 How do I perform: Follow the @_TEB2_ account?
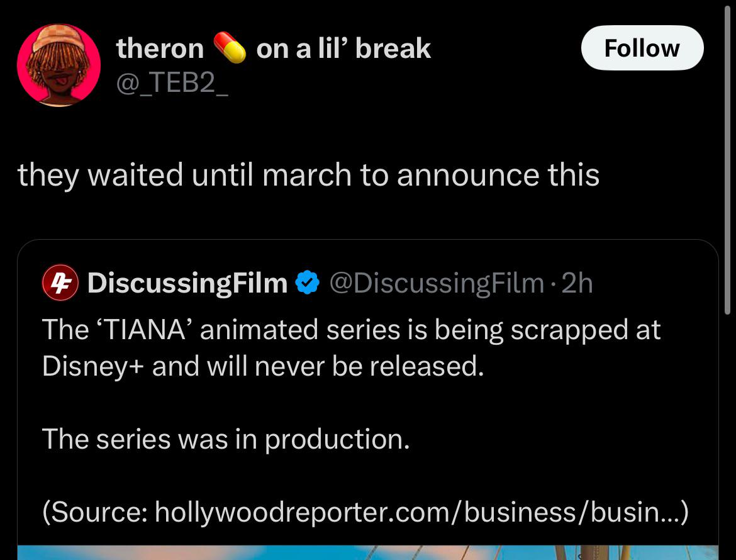642,48
